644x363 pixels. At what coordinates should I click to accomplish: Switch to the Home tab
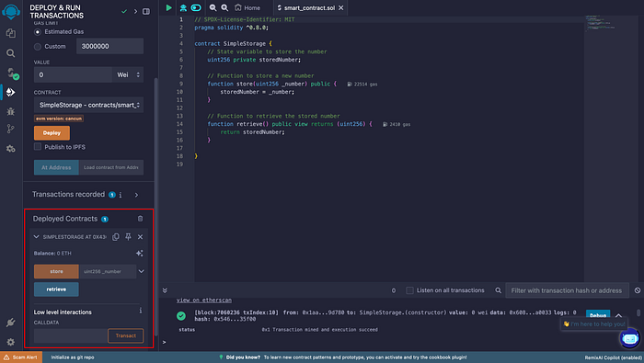coord(247,7)
